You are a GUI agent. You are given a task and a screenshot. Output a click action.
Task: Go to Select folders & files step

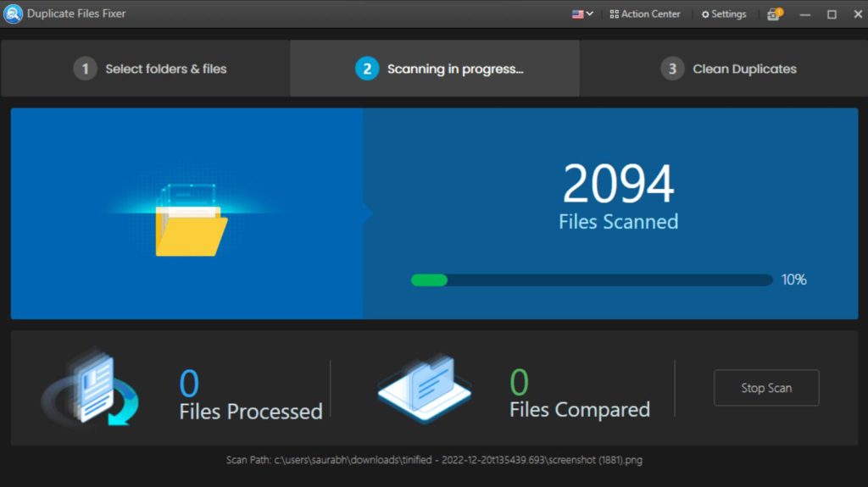coord(146,69)
